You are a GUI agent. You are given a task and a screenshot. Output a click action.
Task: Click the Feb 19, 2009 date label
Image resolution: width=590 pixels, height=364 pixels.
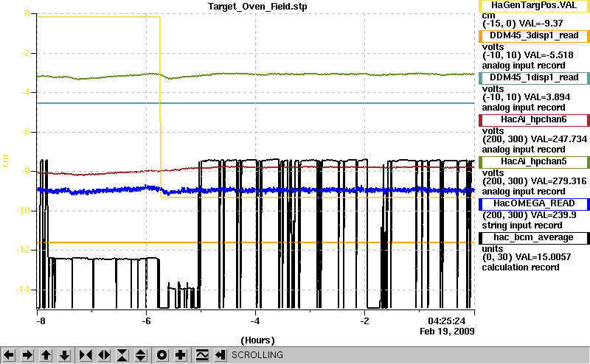click(x=447, y=332)
